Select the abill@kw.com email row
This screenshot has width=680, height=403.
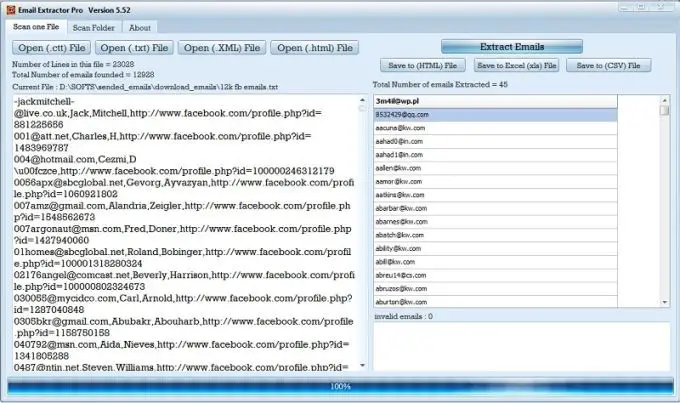(495, 262)
